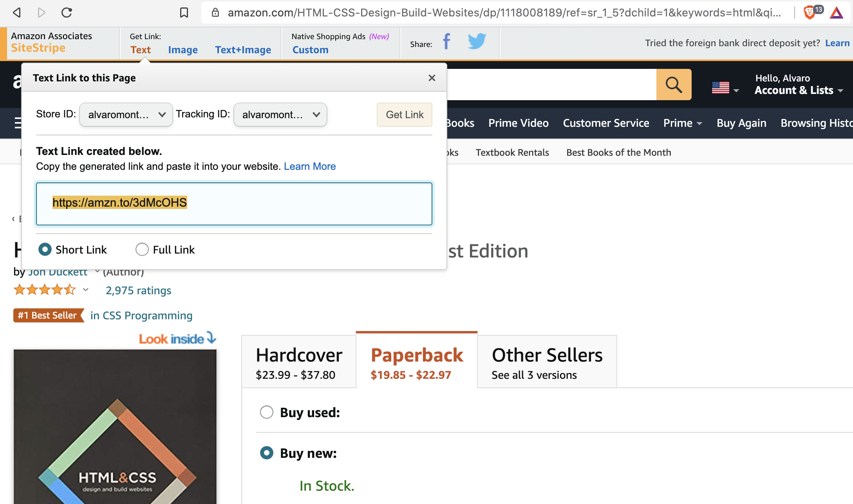Choose the Buy used option
Screen dimensions: 853x504
pos(267,412)
